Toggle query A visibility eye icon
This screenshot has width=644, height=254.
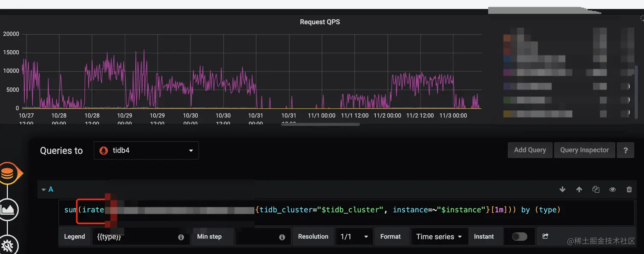612,190
